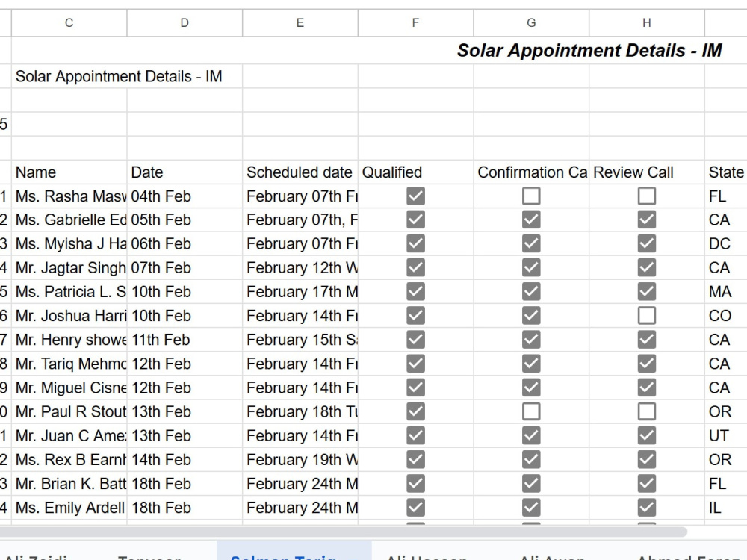
Task: Click the 'Confirmation Ca' header cell
Action: (x=531, y=172)
